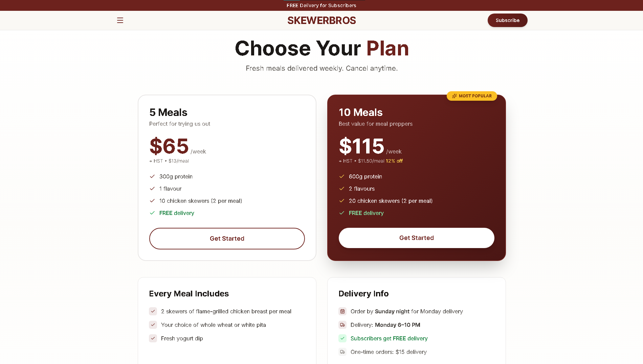Screen dimensions: 643x364
Task: Click the green check icon beside Subscribers delivery
Action: (342, 338)
